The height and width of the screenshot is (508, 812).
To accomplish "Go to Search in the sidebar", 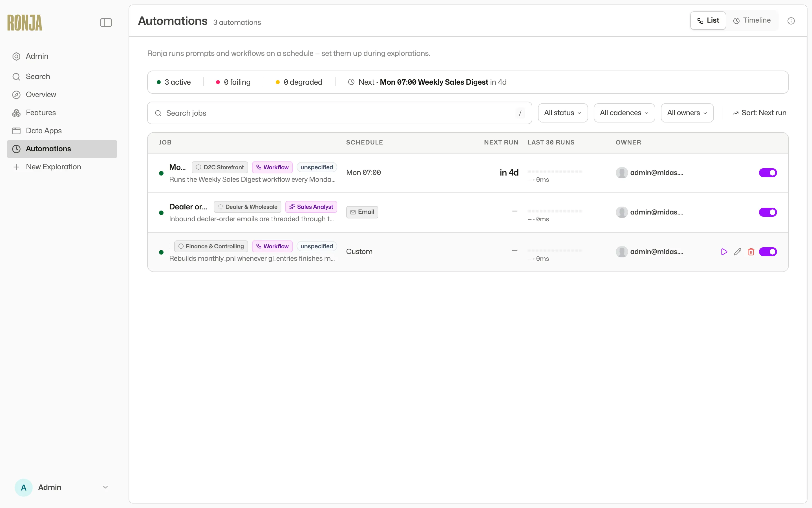I will (x=62, y=76).
